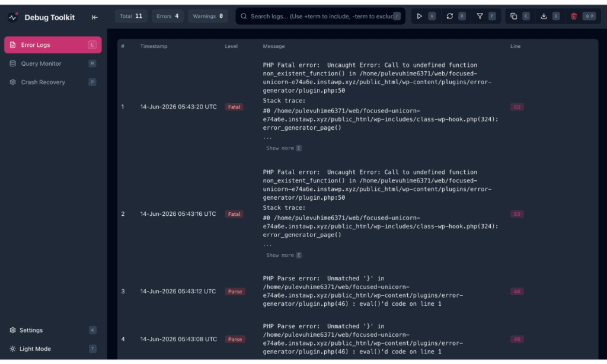Click the slash shortcut key in search box
The image size is (607, 364).
pyautogui.click(x=397, y=16)
